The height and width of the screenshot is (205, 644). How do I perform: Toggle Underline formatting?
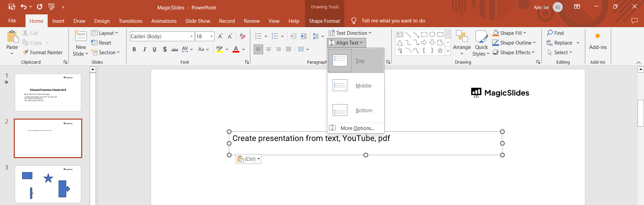coord(154,49)
